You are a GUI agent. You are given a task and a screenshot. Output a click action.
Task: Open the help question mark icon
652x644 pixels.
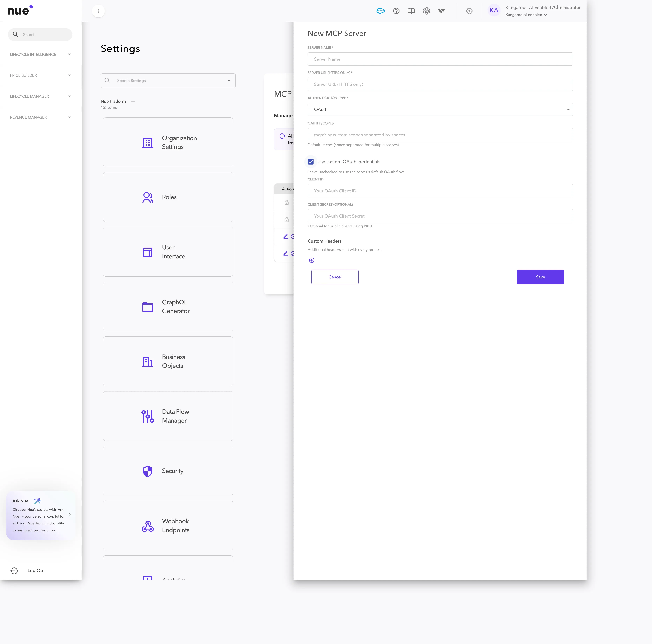tap(396, 11)
